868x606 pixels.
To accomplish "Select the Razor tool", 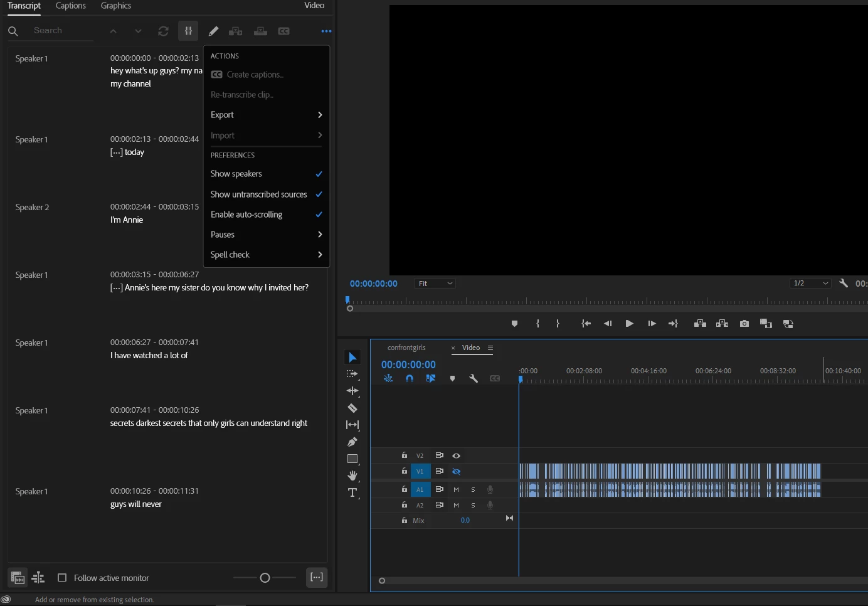I will (352, 408).
